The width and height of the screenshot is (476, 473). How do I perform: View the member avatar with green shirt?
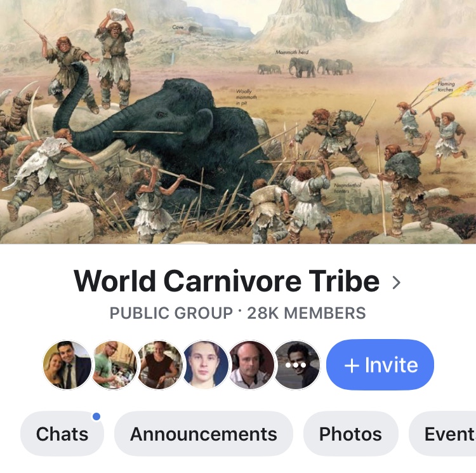coord(114,364)
